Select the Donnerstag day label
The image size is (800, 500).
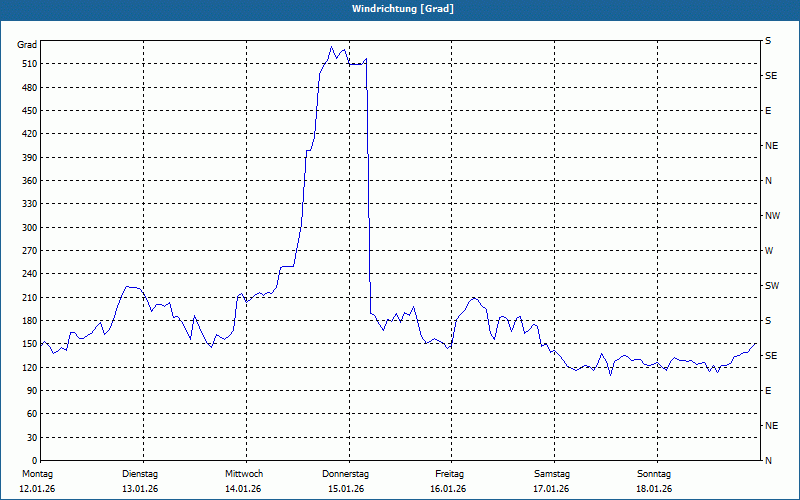tap(346, 474)
